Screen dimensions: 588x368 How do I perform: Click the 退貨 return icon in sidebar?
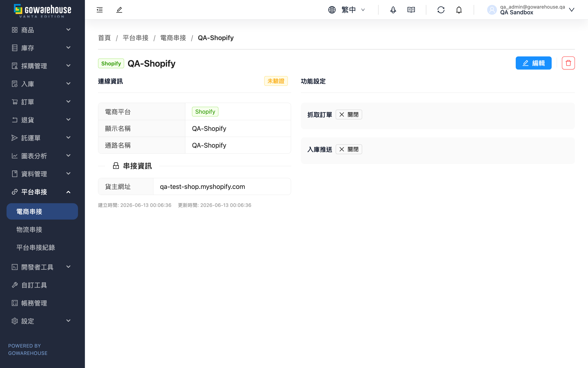tap(14, 120)
